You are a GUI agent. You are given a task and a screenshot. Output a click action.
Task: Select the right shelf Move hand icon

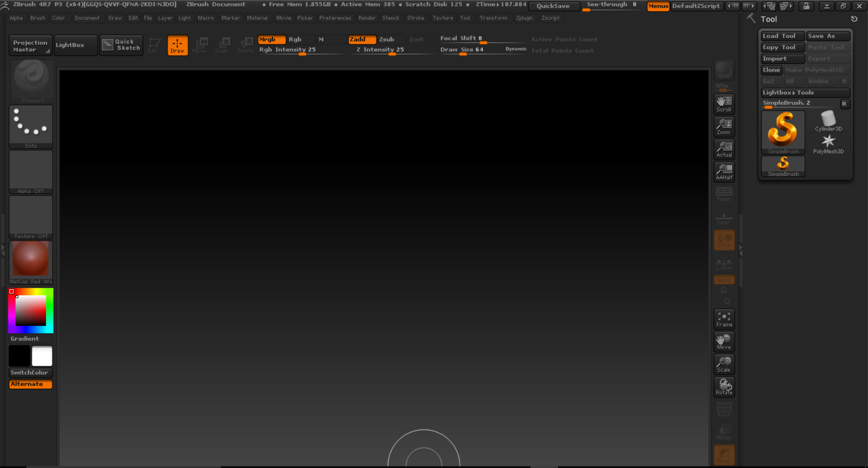(724, 341)
